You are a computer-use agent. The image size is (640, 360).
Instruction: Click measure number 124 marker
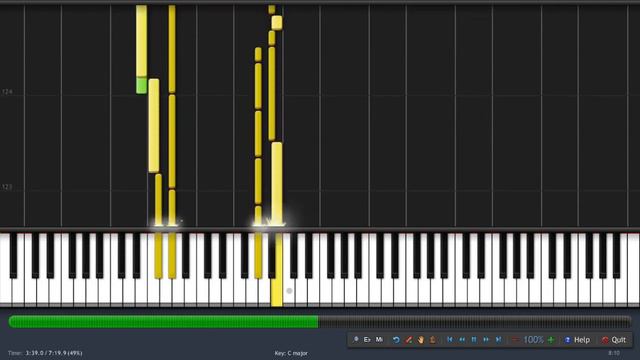pos(7,92)
